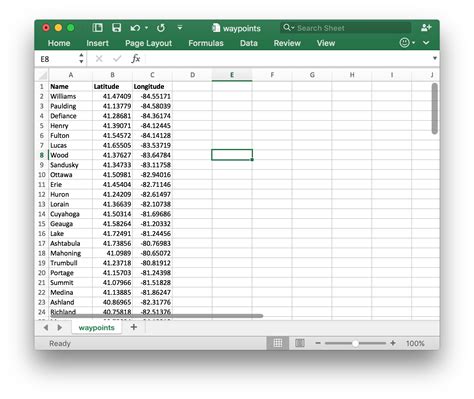
Task: Select the cell containing Ashtabula
Action: pos(71,243)
